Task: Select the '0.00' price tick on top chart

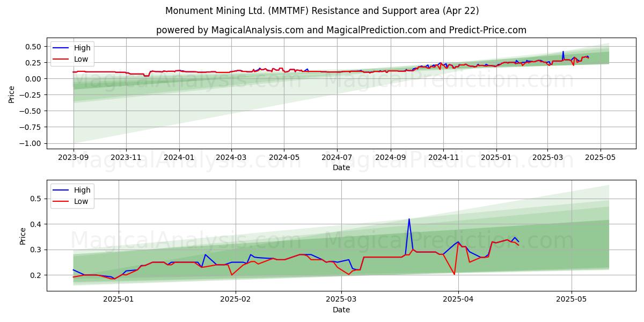Action: click(33, 79)
